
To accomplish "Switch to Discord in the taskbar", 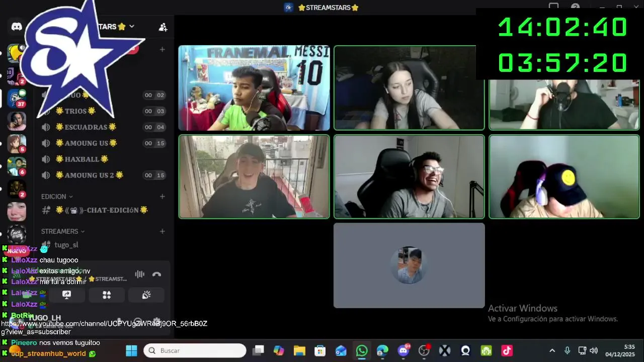I will (x=404, y=350).
